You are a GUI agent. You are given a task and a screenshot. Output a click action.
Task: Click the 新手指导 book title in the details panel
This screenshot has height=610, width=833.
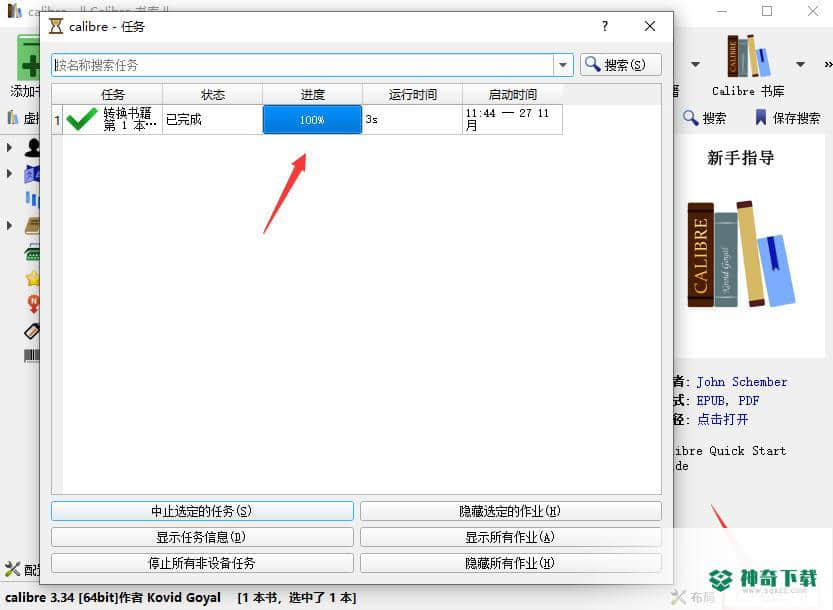tap(741, 158)
